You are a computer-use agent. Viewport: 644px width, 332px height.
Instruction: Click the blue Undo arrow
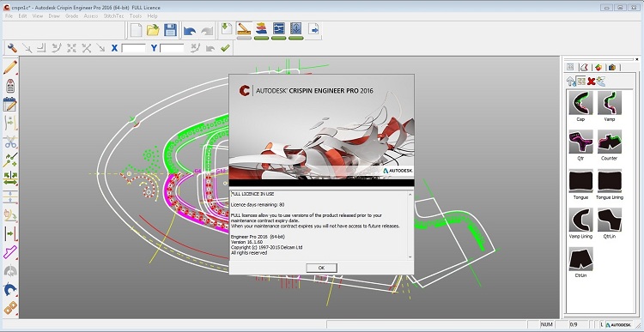point(190,31)
